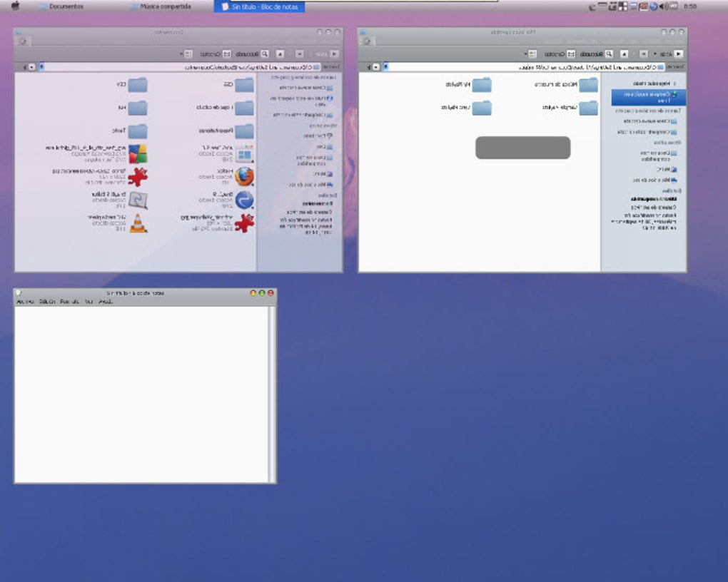Viewport: 728px width, 582px height.
Task: Select red splat jpg beside Firefox
Action: coord(100,176)
